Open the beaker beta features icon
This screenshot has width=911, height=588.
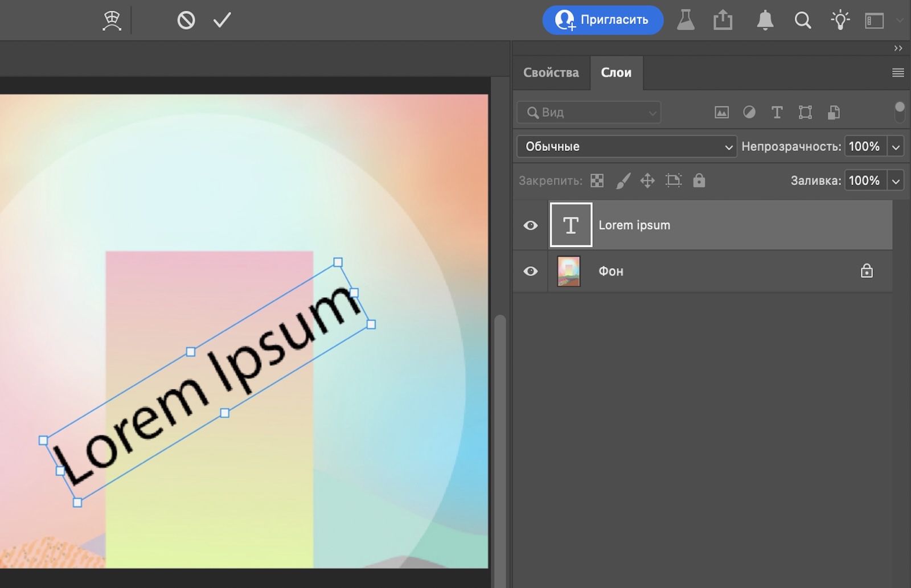686,20
